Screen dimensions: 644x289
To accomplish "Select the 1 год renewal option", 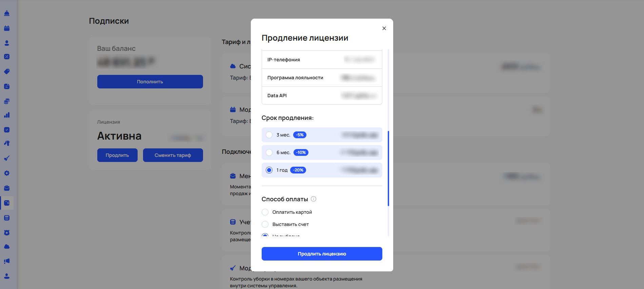I will click(x=269, y=170).
